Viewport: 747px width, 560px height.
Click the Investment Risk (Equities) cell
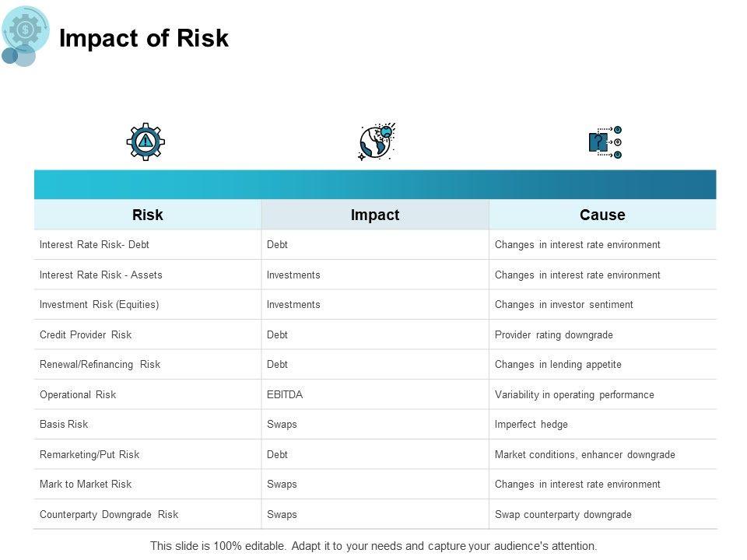point(99,305)
